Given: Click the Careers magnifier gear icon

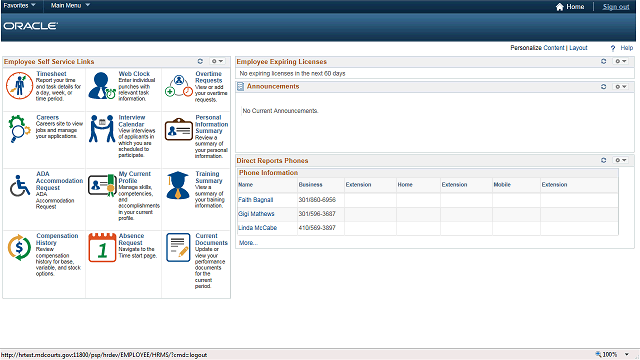Looking at the screenshot, I should [x=19, y=129].
